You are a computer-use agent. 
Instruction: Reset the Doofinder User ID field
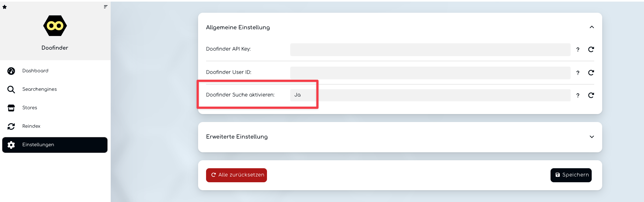[x=591, y=73]
